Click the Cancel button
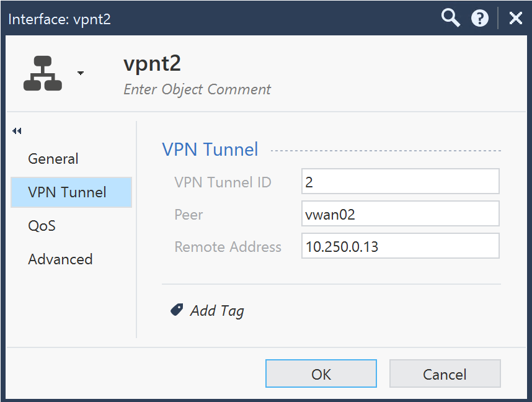 pos(445,373)
